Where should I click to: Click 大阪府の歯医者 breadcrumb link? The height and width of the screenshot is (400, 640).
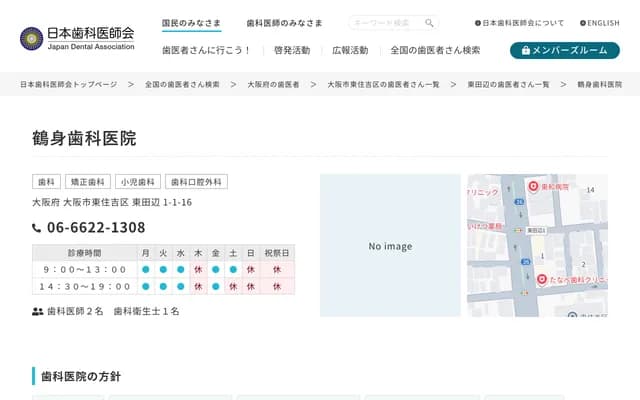[x=273, y=85]
